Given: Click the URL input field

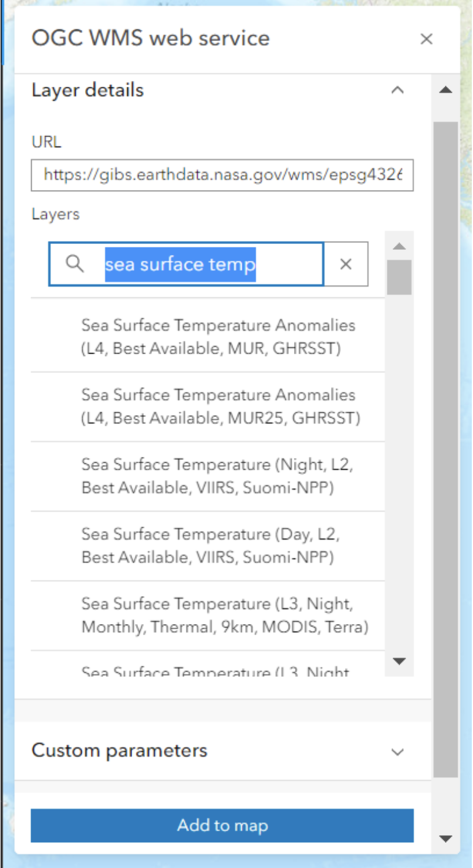Looking at the screenshot, I should [222, 175].
